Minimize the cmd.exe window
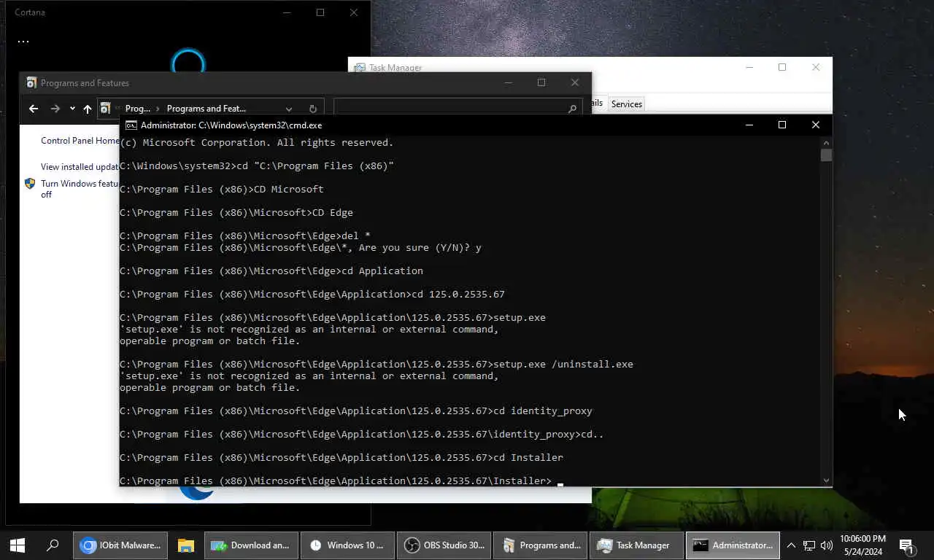This screenshot has width=934, height=560. pos(749,125)
